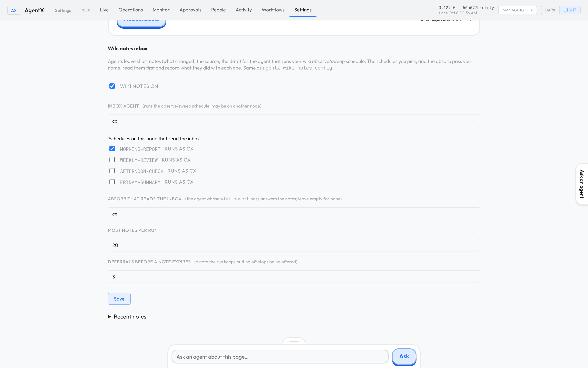
Task: Click the Absorb That Reads The Inbox field
Action: 294,214
